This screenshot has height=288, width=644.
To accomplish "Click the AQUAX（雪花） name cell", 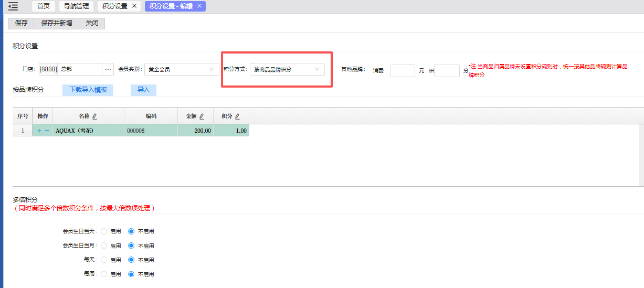I will click(89, 131).
